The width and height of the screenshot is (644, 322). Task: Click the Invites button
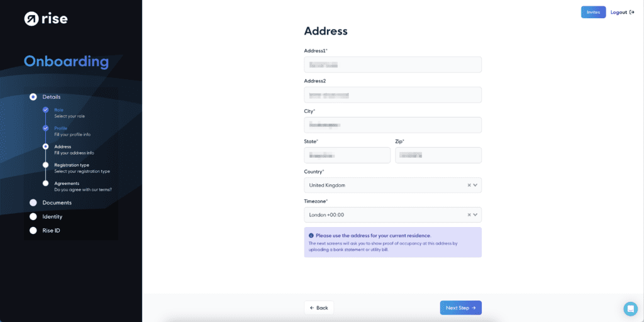[594, 13]
